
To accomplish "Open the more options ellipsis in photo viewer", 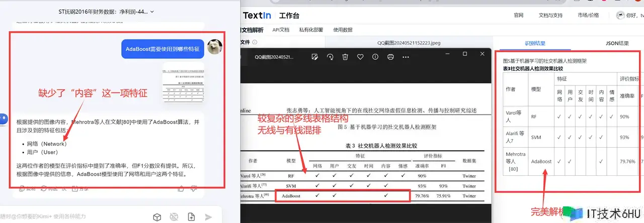I will click(406, 57).
